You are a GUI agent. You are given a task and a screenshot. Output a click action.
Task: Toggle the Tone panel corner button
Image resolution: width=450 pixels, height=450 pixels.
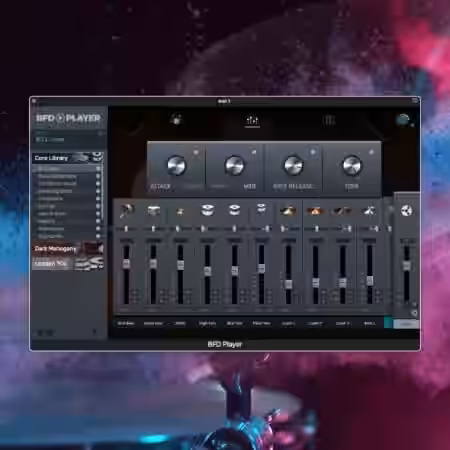pyautogui.click(x=371, y=152)
